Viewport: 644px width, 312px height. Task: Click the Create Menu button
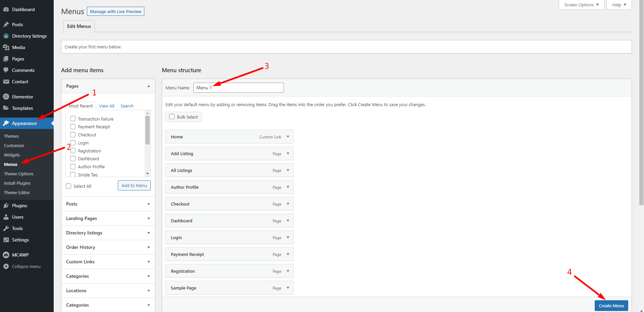coord(611,305)
